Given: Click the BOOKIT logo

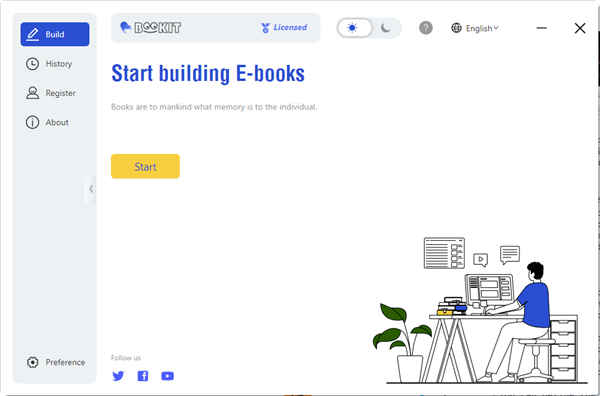Looking at the screenshot, I should click(150, 28).
